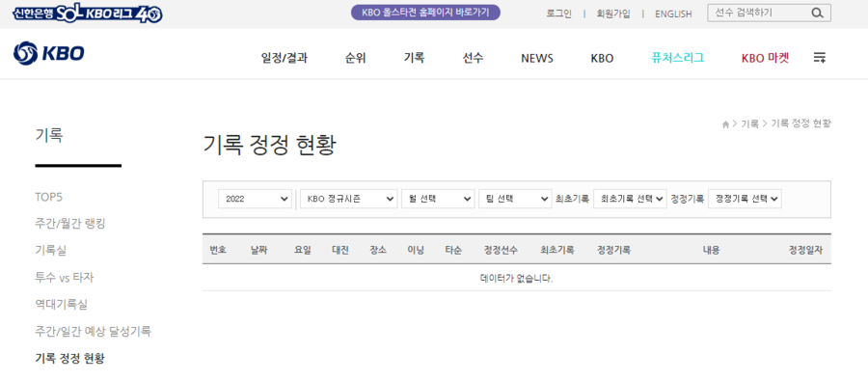This screenshot has width=868, height=381.
Task: Open the full sitemap menu icon
Action: point(819,58)
